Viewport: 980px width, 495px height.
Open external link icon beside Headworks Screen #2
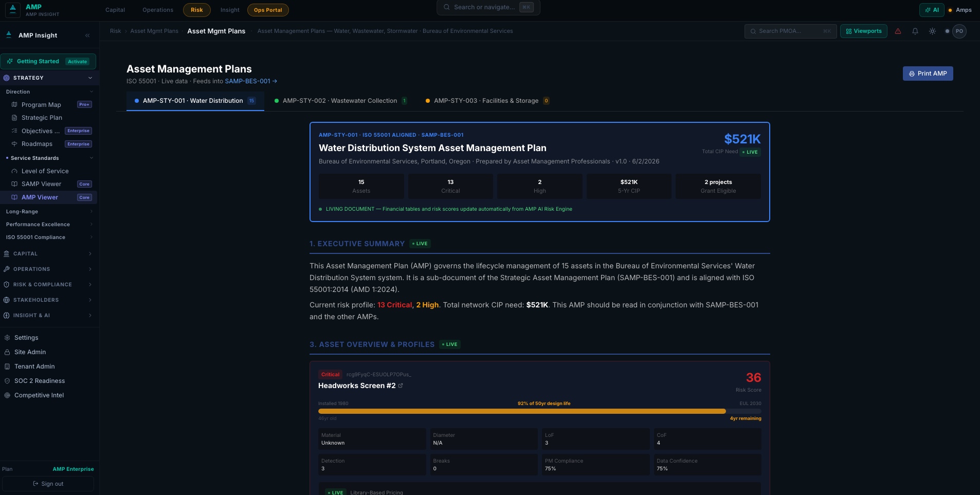(401, 386)
